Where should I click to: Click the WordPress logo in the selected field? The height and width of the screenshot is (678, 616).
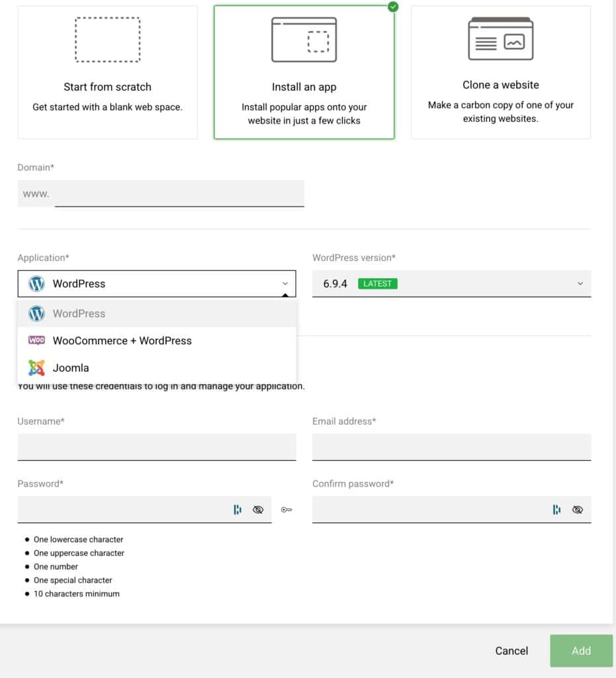36,283
